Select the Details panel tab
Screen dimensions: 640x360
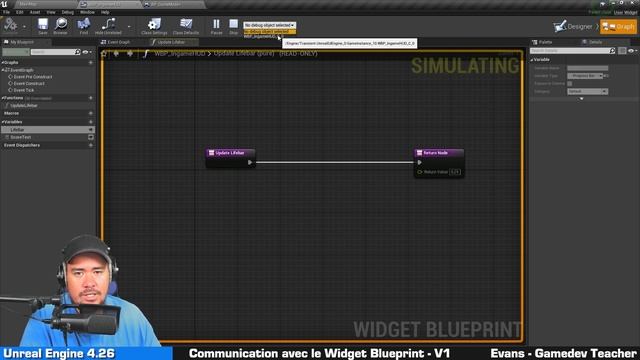point(595,42)
